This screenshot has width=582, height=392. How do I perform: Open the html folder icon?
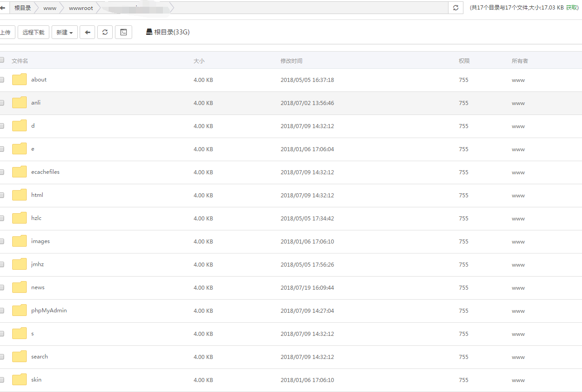tap(19, 195)
